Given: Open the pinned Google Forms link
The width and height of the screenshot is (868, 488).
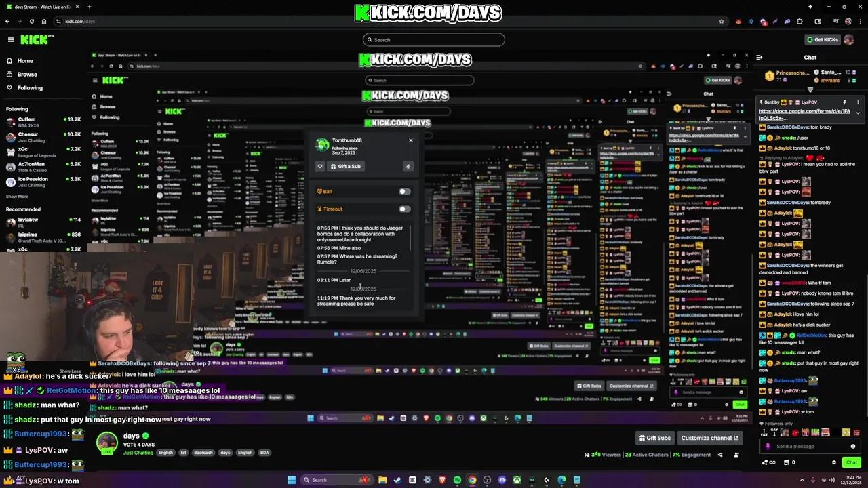Looking at the screenshot, I should pos(804,115).
